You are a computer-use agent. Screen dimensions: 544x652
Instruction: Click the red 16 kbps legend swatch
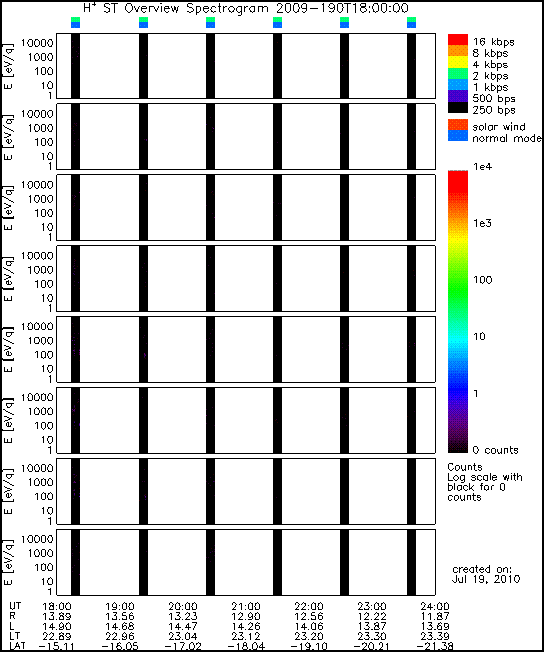pos(458,40)
